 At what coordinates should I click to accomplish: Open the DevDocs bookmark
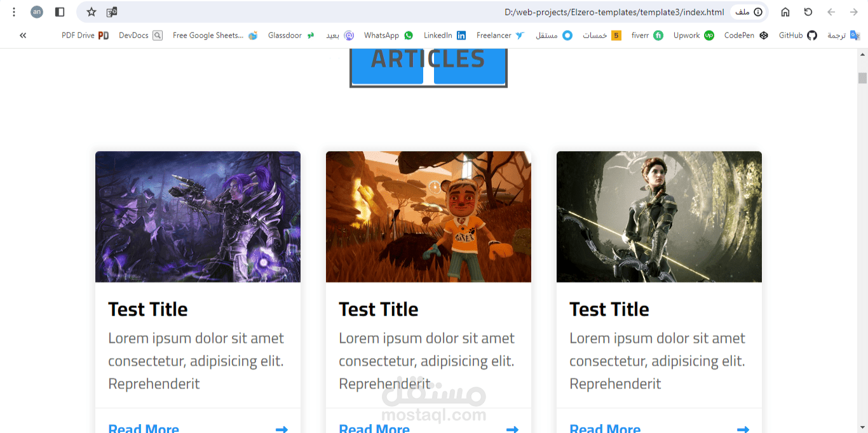pos(140,36)
